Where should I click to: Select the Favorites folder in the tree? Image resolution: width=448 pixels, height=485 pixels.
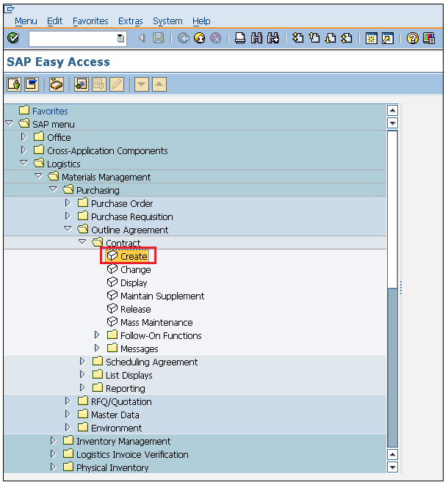[50, 111]
